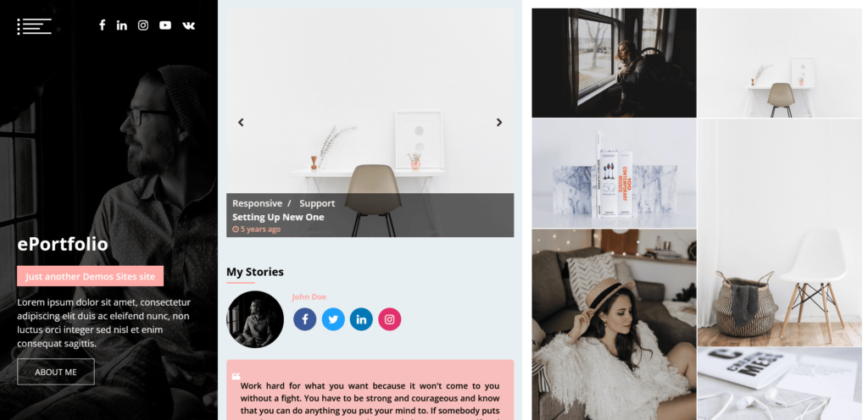Click John Doe's round LinkedIn button
The height and width of the screenshot is (420, 868).
[361, 319]
